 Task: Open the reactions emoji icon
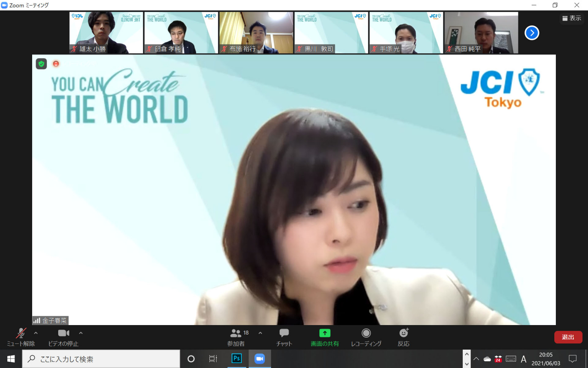coord(403,333)
